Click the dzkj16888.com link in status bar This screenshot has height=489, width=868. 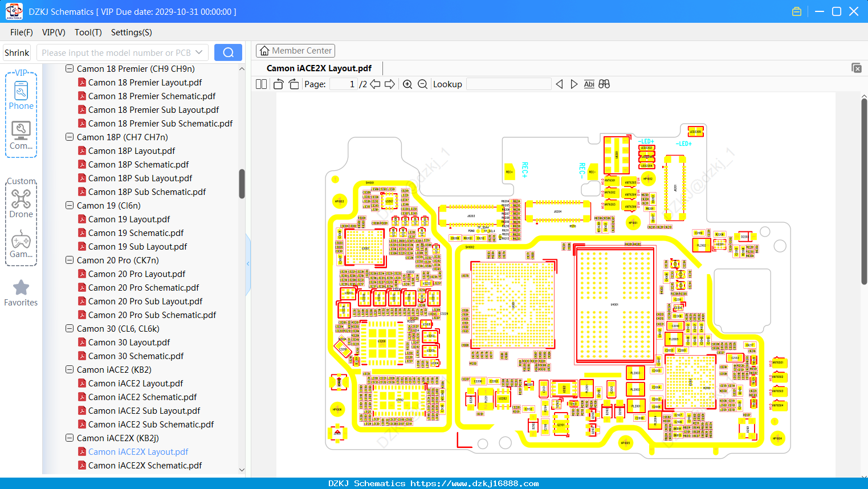pos(474,483)
